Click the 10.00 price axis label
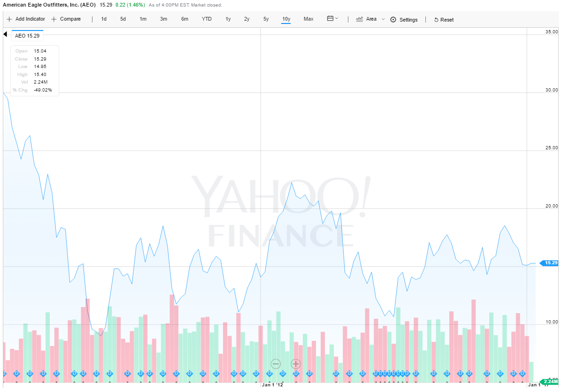Viewport: 562px width, 392px height. pyautogui.click(x=552, y=322)
